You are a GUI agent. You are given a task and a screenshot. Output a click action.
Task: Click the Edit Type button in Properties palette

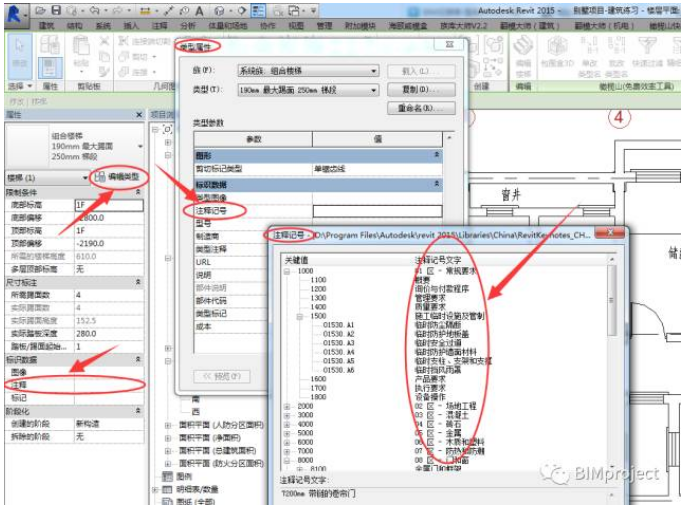pos(118,177)
